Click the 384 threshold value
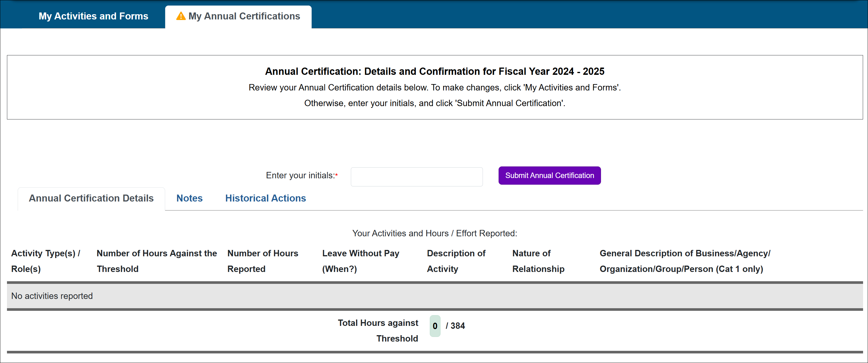 click(457, 326)
